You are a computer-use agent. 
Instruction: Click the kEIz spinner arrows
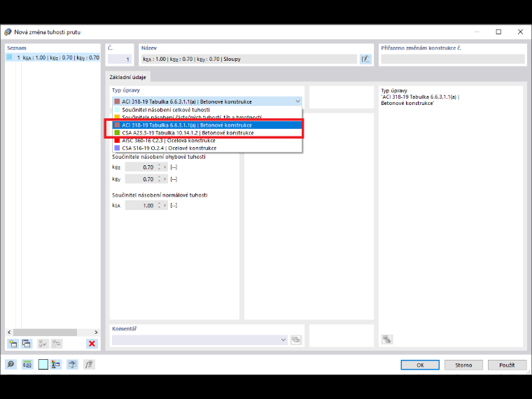159,167
